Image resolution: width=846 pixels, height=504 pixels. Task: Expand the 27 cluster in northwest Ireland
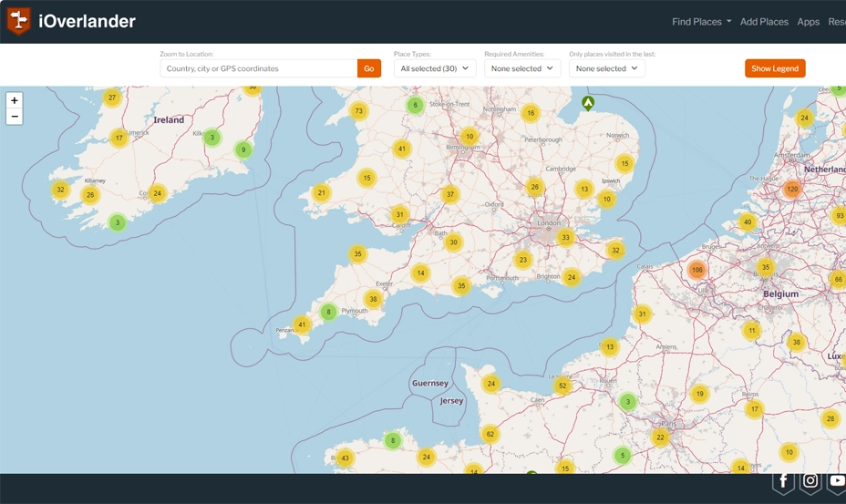(x=112, y=98)
